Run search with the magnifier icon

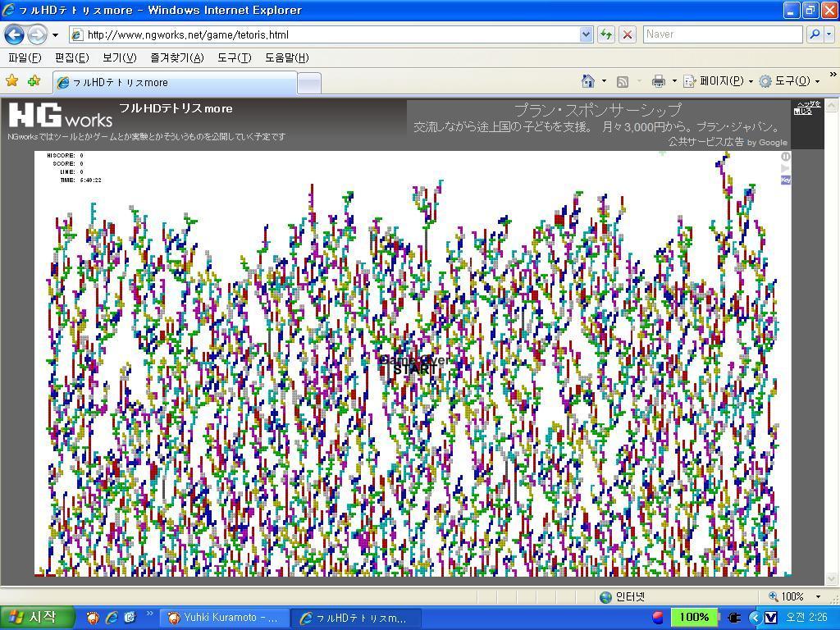pyautogui.click(x=814, y=34)
